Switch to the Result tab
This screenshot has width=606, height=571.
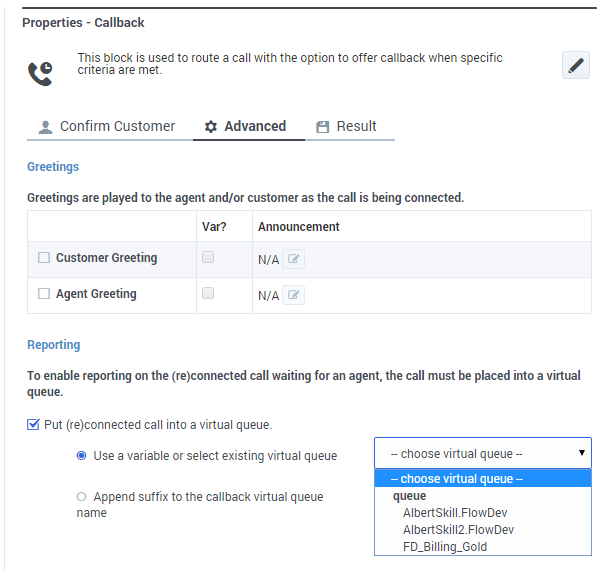(356, 127)
